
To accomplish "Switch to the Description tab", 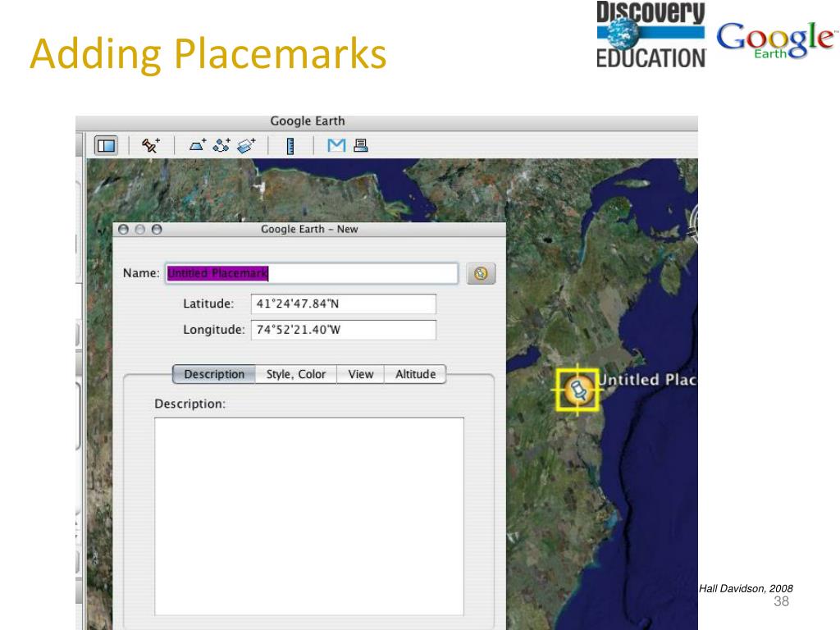I will coord(214,374).
